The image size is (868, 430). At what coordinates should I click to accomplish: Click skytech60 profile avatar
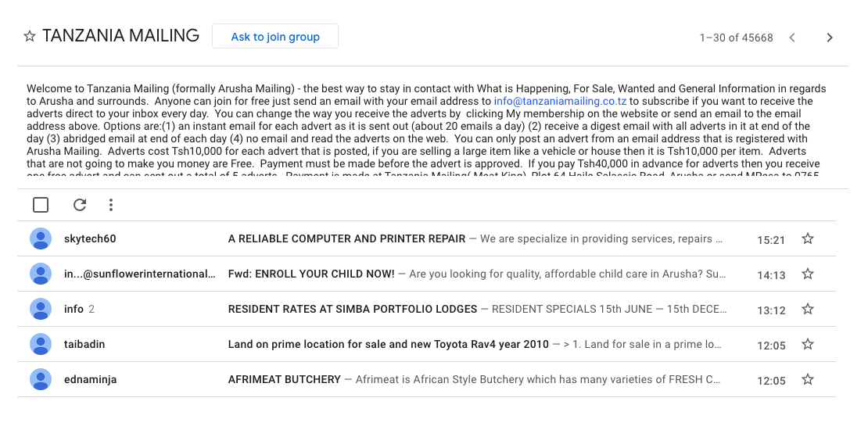click(x=41, y=238)
